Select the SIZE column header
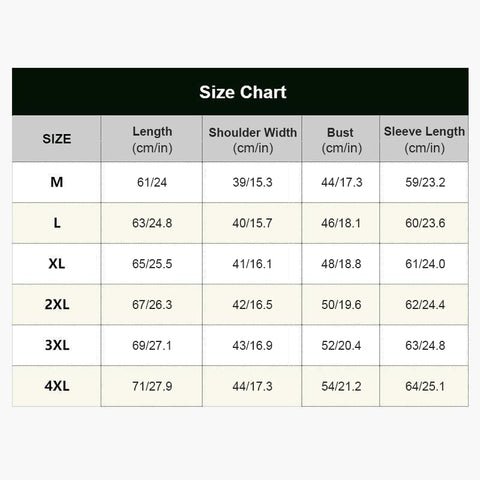This screenshot has height=480, width=480. tap(56, 139)
